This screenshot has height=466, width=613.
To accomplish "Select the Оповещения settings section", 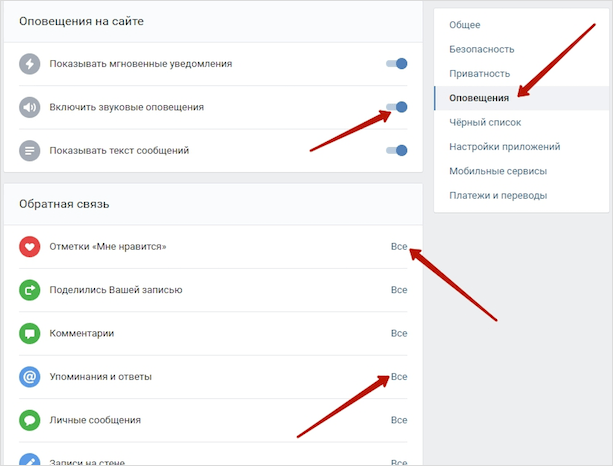I will [522, 98].
